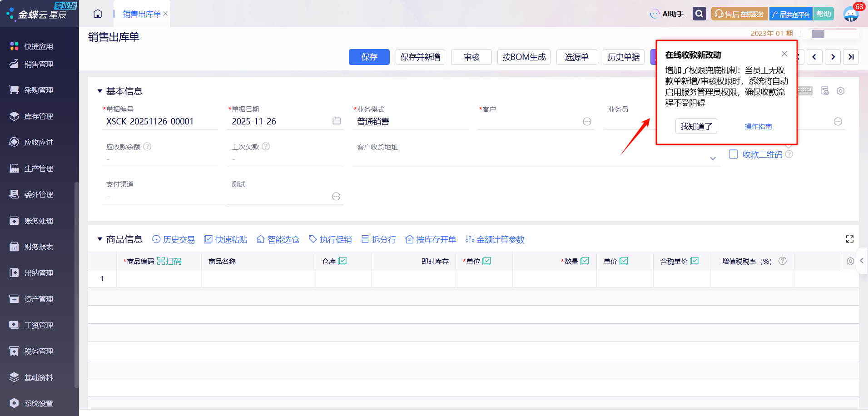Click the help icon beside 增值税税率
This screenshot has height=416, width=868.
tap(783, 261)
